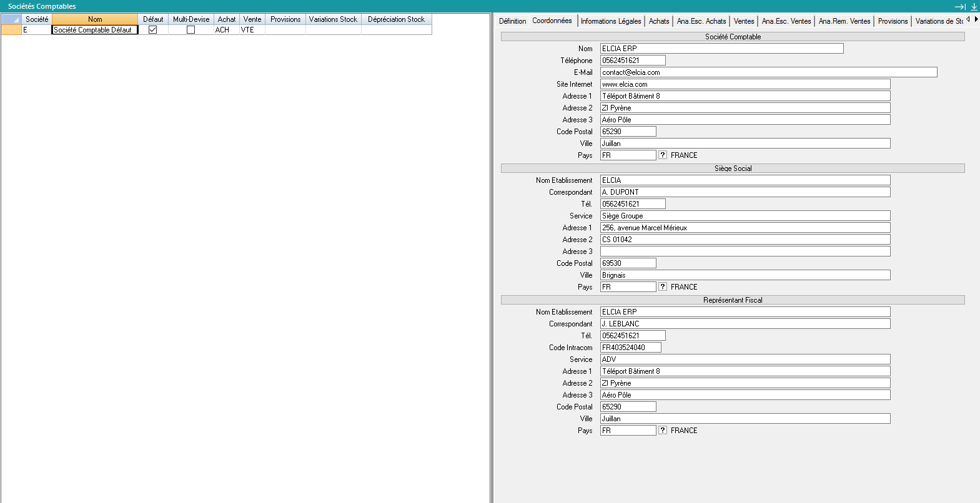
Task: Click the E-Mail field containing contact@elcia.com
Action: 768,72
